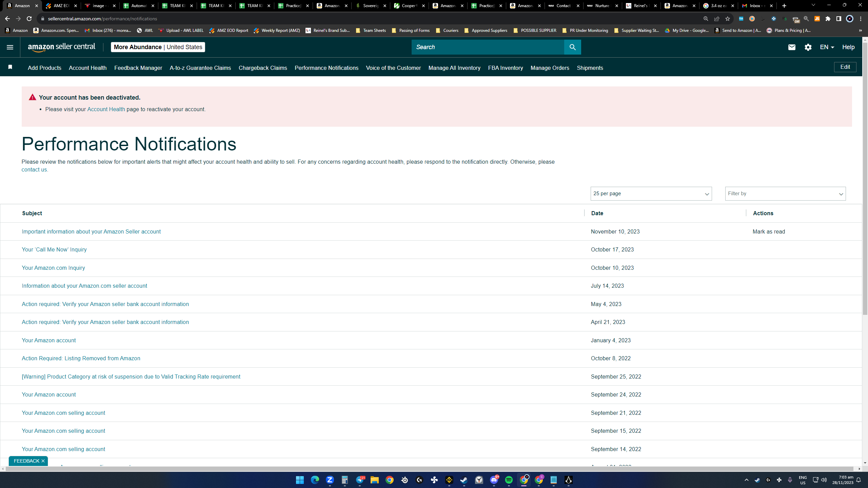The image size is (868, 488).
Task: Click the Help link
Action: [848, 47]
